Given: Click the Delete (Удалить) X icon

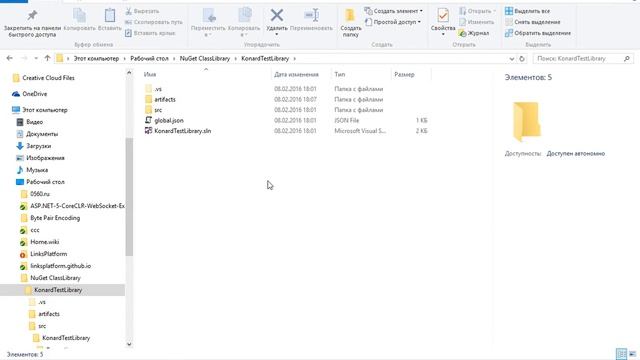Looking at the screenshot, I should tap(277, 16).
